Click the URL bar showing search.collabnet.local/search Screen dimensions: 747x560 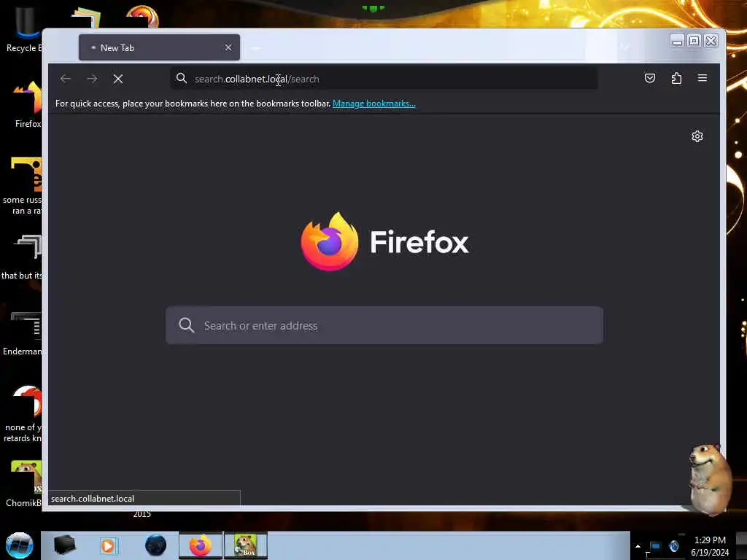(384, 79)
